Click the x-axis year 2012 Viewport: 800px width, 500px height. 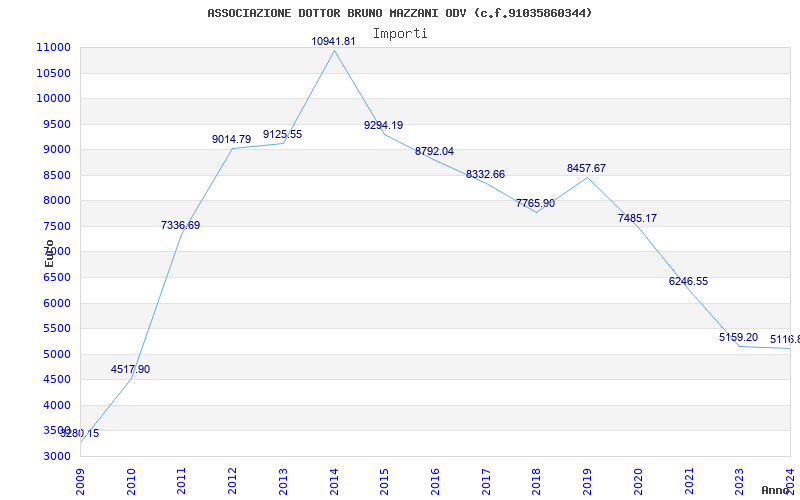click(232, 482)
